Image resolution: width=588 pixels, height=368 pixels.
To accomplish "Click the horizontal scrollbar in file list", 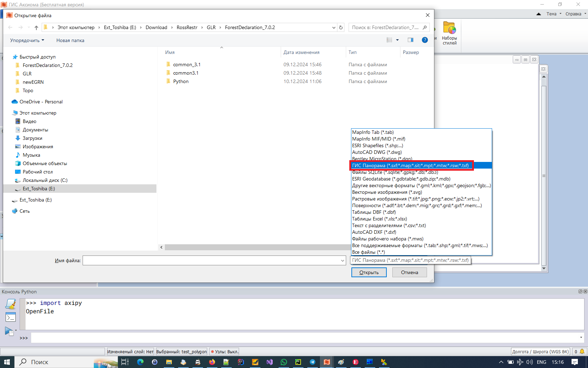I will [255, 247].
